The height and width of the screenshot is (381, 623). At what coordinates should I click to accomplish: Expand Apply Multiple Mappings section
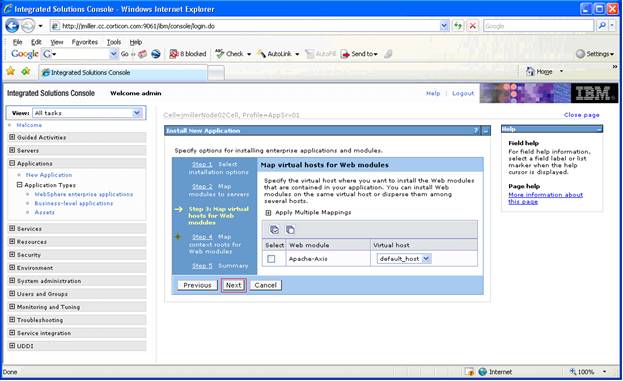268,213
